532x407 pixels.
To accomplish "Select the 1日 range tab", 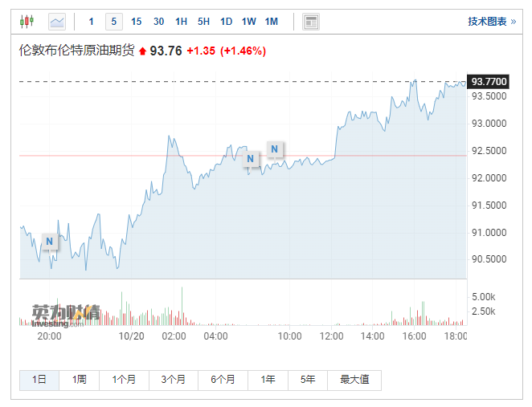I will point(39,380).
